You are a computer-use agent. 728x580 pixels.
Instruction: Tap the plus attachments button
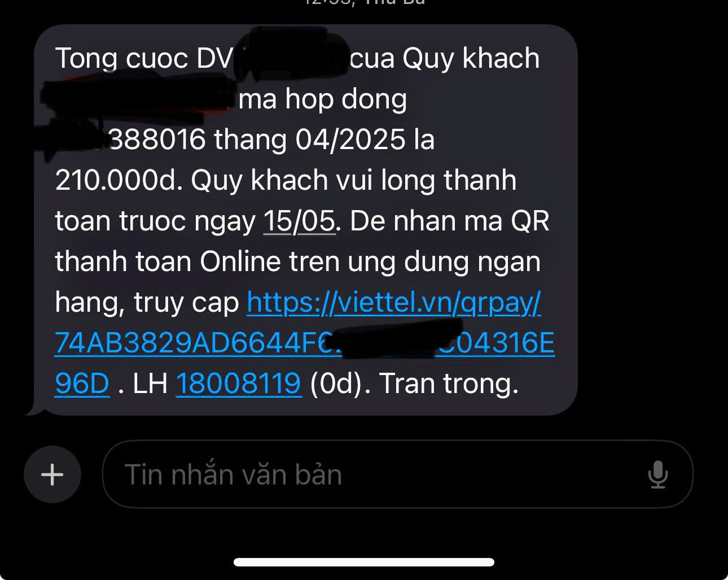52,474
